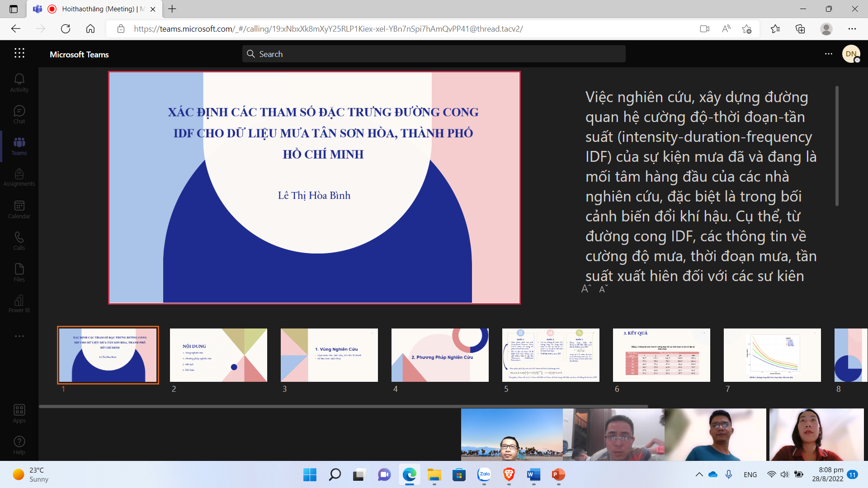Screen dimensions: 868x488
Task: Decrease slide notes font size
Action: (x=603, y=289)
